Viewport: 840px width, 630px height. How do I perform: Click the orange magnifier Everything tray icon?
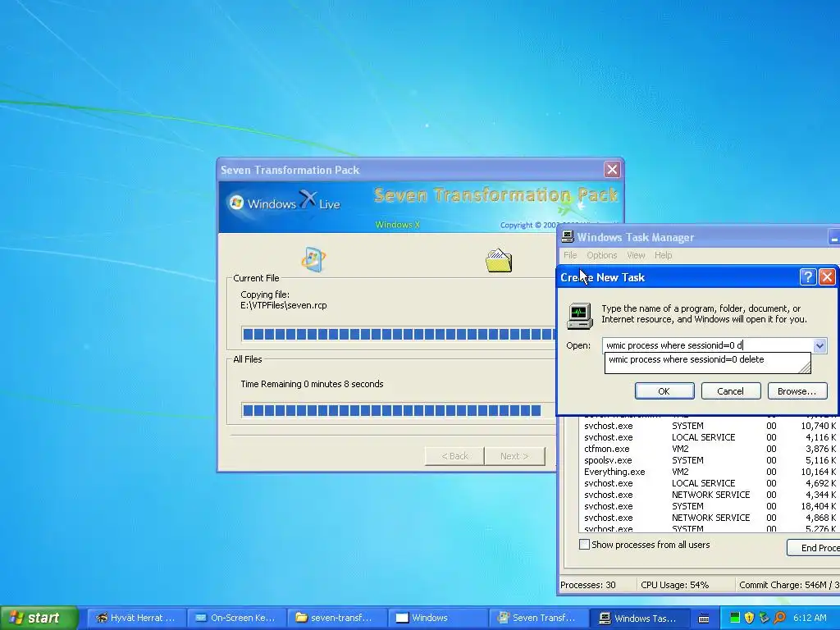[779, 618]
